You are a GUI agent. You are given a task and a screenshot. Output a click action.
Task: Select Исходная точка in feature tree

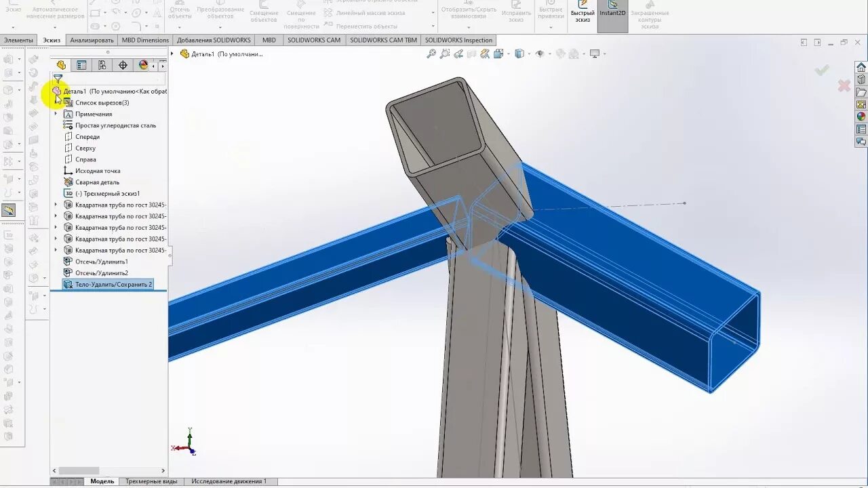98,171
